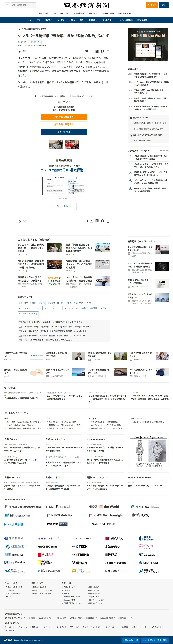Open the 日経転職版 logo in the footer

pyautogui.click(x=14, y=538)
